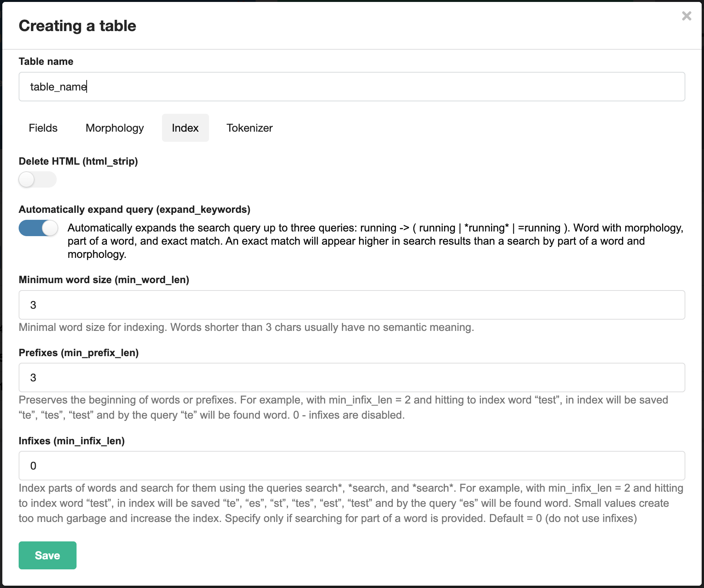Open the Morphology tab
704x588 pixels.
(115, 128)
